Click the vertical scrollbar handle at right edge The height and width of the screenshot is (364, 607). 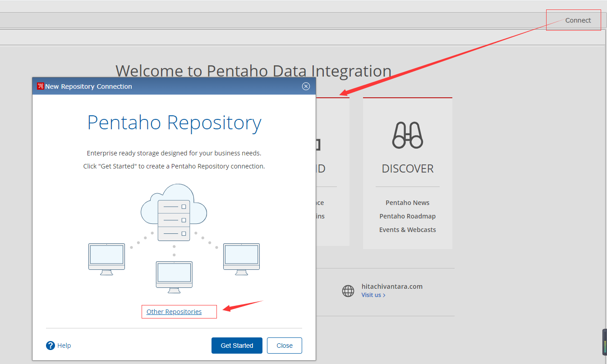(x=605, y=342)
